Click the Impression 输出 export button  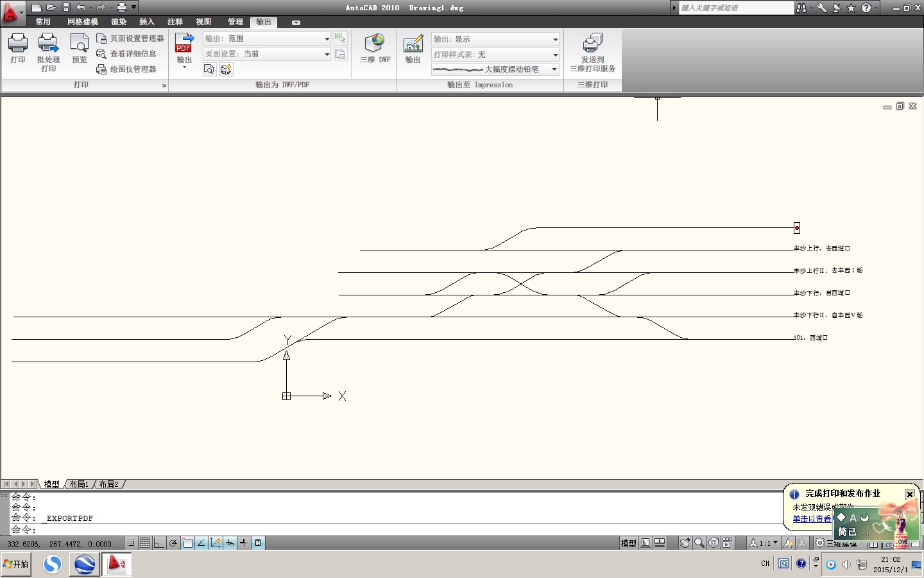[x=413, y=49]
